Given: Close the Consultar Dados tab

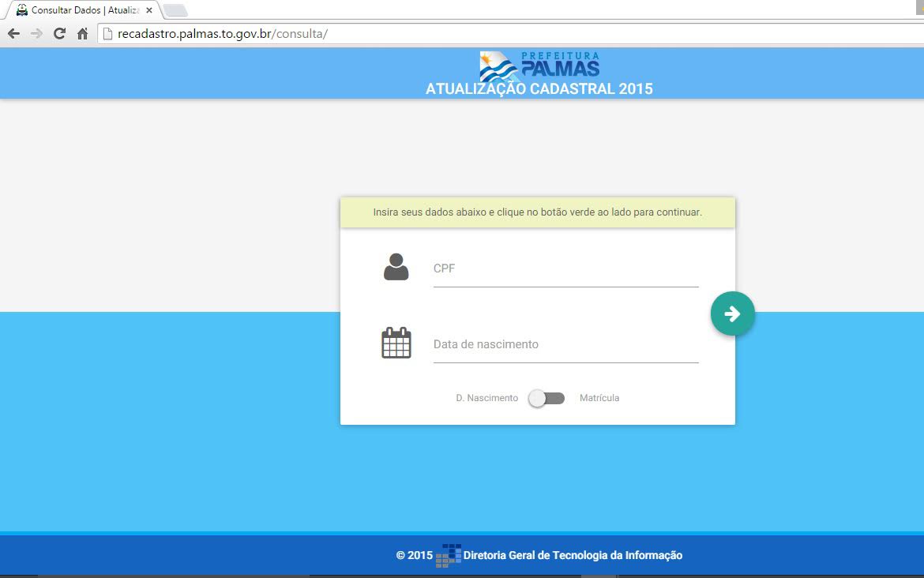Looking at the screenshot, I should pyautogui.click(x=149, y=10).
